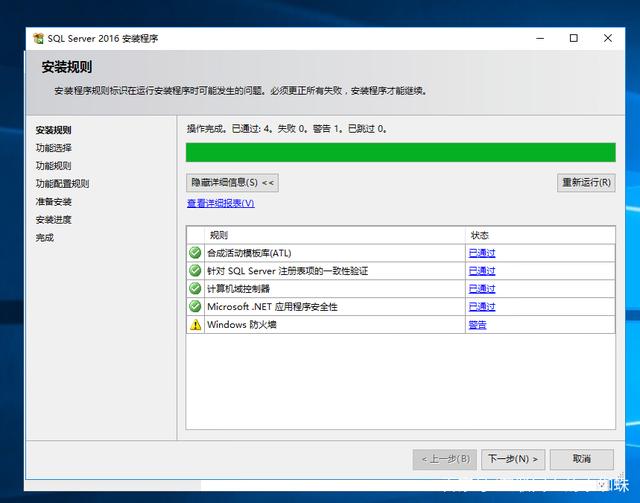This screenshot has width=640, height=503.
Task: Click green check icon for 计算机域控制器
Action: click(195, 289)
